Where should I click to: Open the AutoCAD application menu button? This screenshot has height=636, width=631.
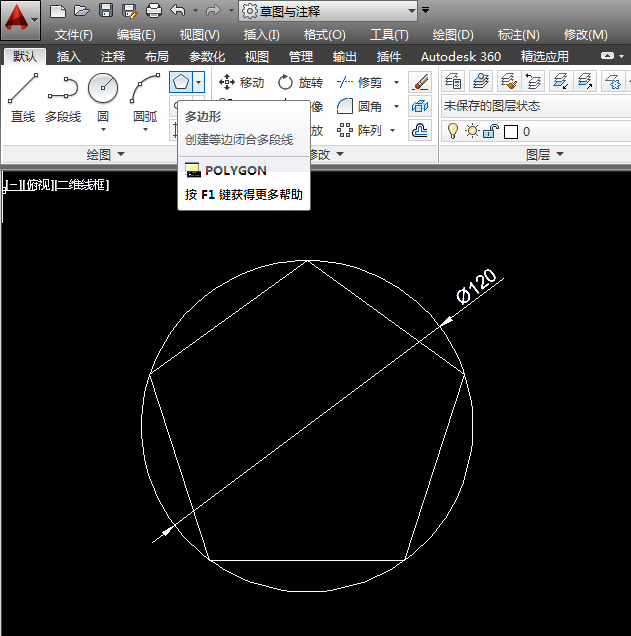pos(20,19)
